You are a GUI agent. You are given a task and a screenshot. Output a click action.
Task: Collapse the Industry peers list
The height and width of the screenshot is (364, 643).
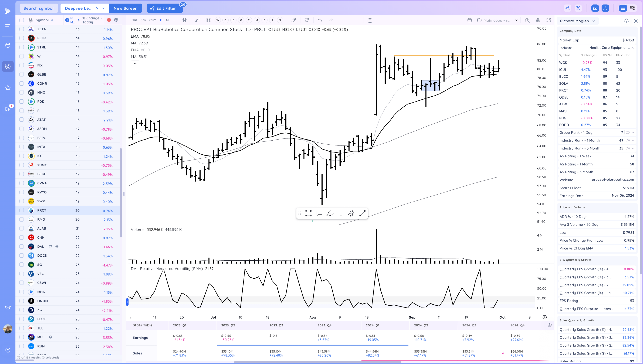click(x=633, y=48)
